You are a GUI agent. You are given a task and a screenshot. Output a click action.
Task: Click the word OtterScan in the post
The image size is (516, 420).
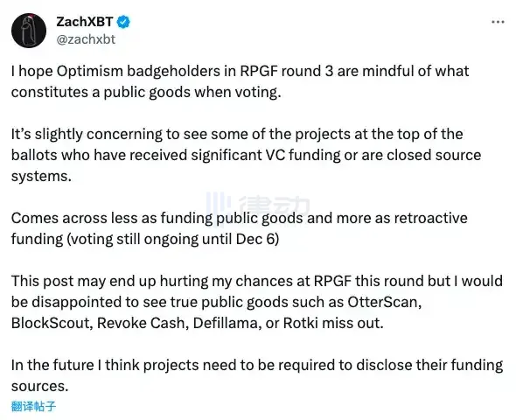(x=384, y=302)
